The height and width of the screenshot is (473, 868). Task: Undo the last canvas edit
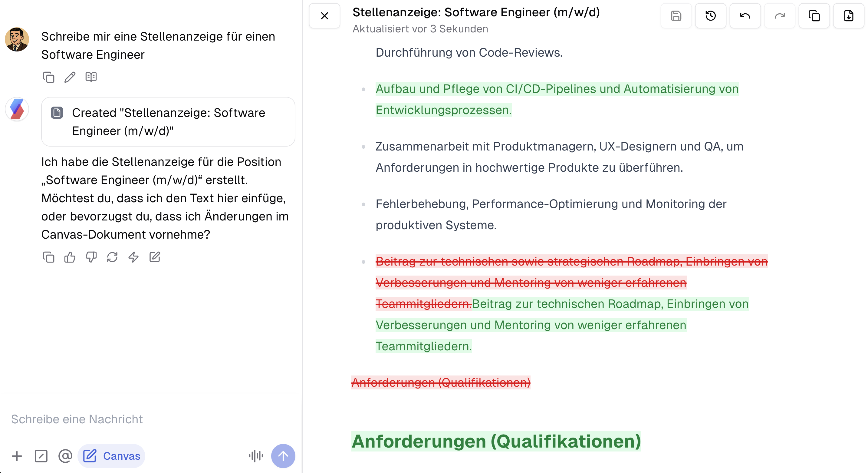point(745,16)
